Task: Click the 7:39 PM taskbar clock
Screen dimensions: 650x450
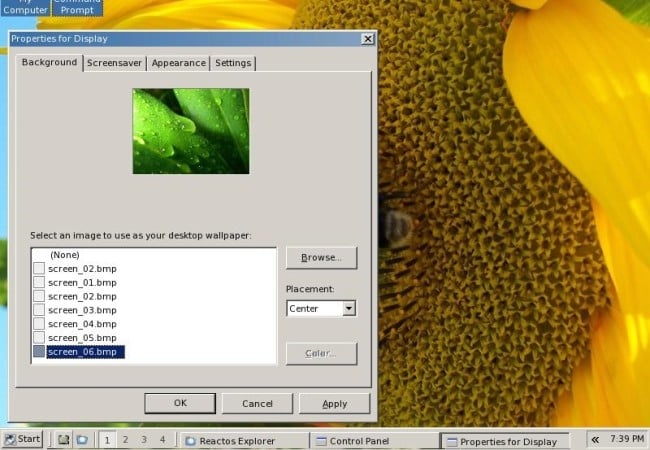Action: point(627,439)
